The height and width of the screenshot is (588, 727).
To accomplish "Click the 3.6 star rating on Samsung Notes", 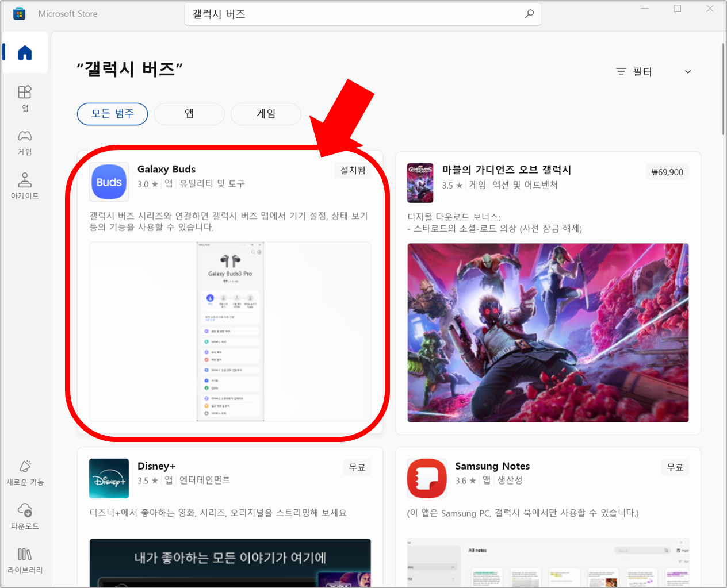I will 466,481.
